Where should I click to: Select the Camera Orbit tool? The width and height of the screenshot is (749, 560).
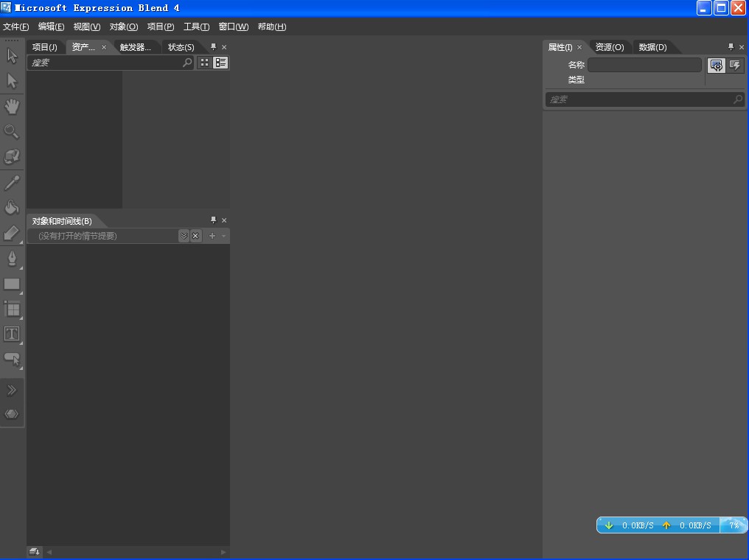(12, 156)
